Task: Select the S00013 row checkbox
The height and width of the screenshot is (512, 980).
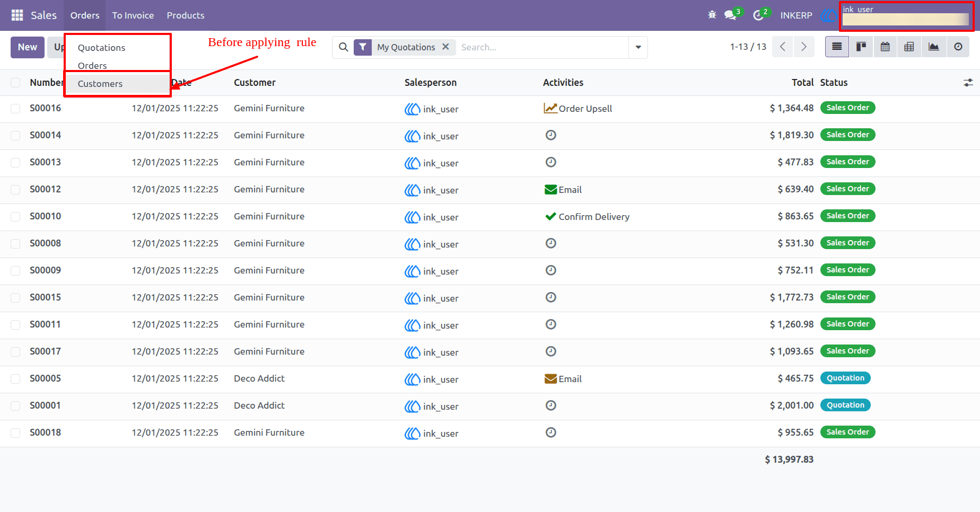Action: [x=15, y=163]
